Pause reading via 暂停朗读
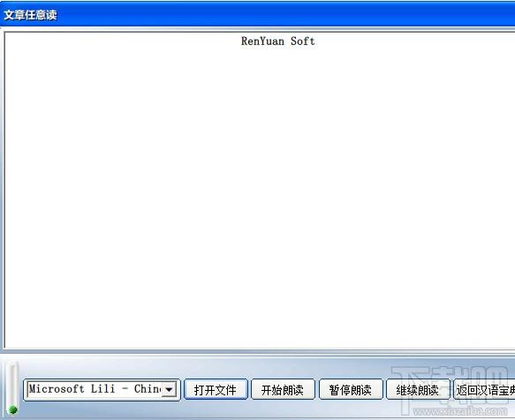The width and height of the screenshot is (515, 420). [x=351, y=389]
